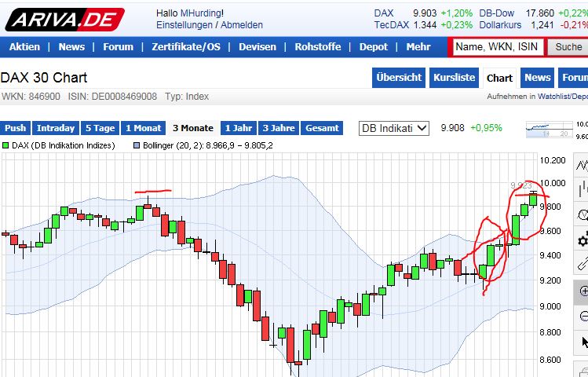
Task: Open the Devisen menu
Action: tap(257, 47)
